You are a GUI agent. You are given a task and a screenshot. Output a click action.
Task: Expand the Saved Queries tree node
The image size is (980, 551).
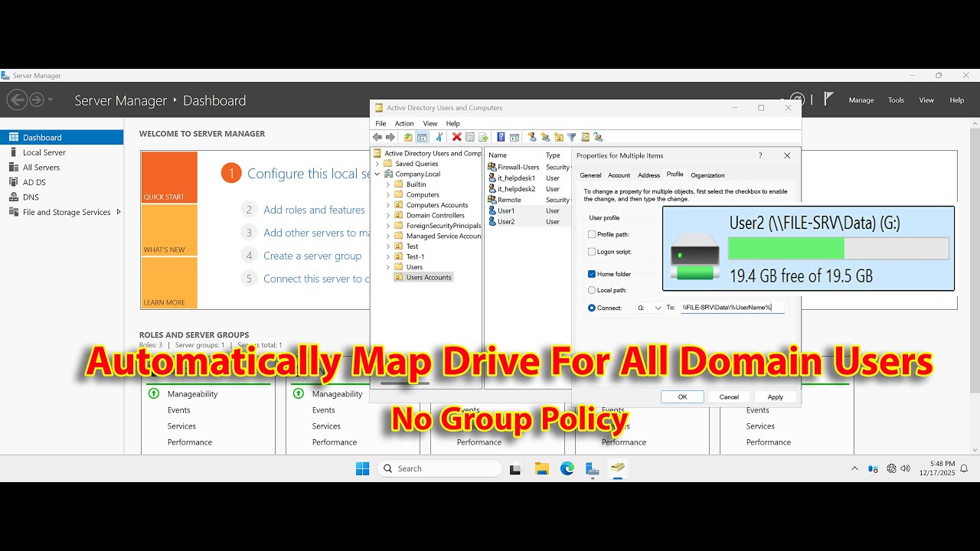(x=377, y=164)
